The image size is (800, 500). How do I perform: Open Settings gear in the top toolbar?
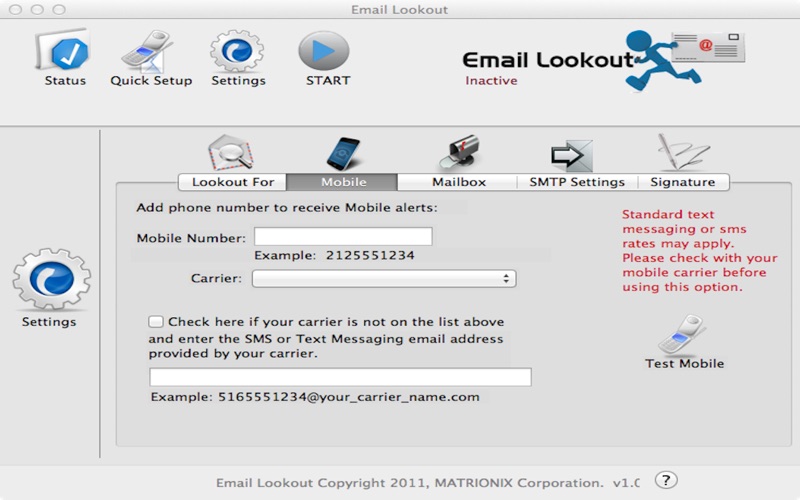(237, 51)
